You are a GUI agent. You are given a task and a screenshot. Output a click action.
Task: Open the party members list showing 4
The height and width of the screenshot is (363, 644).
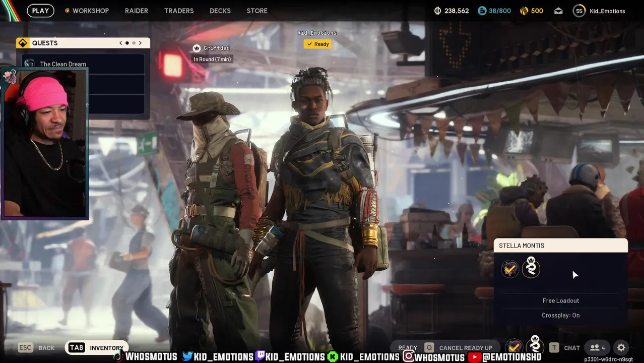(x=598, y=348)
